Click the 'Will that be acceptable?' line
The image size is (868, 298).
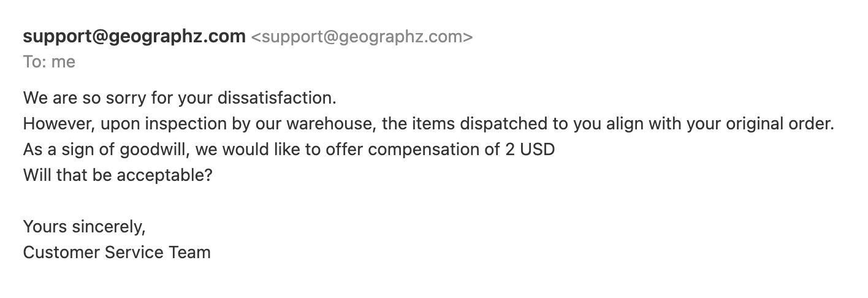[118, 175]
